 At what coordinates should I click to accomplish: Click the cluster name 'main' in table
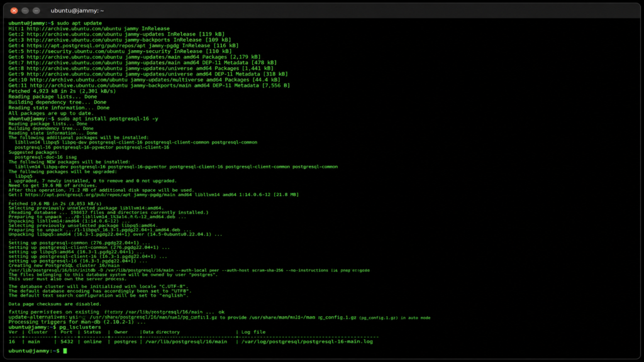click(x=34, y=341)
